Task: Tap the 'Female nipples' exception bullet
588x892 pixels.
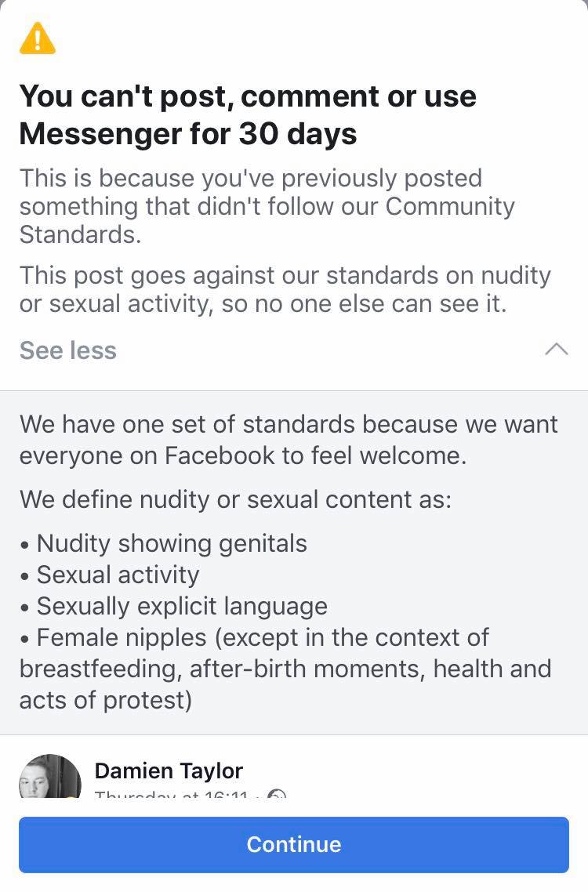Action: coord(263,637)
